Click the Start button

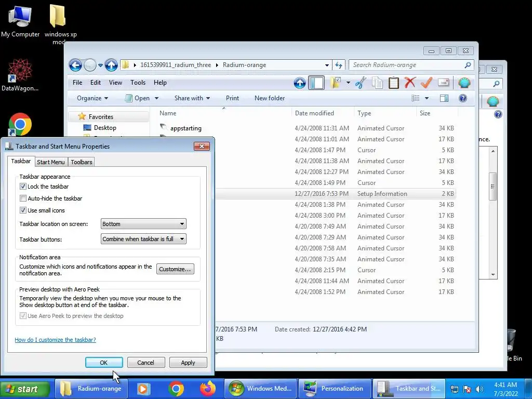point(25,389)
